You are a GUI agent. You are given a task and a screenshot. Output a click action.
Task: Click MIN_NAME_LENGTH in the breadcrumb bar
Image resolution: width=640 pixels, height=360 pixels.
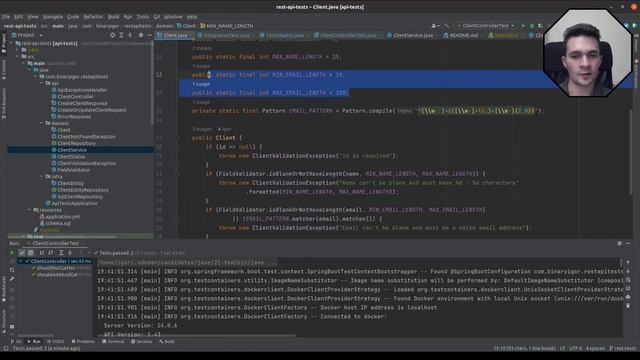[x=227, y=26]
